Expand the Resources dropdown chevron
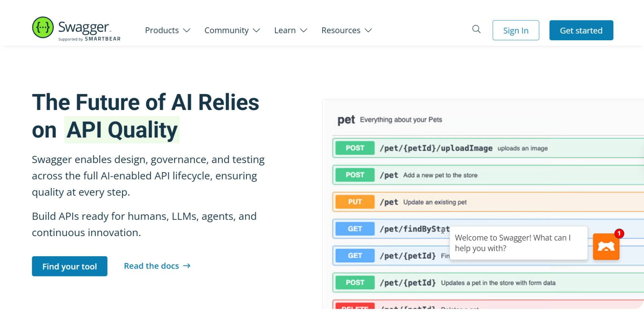644x322 pixels. pos(368,31)
